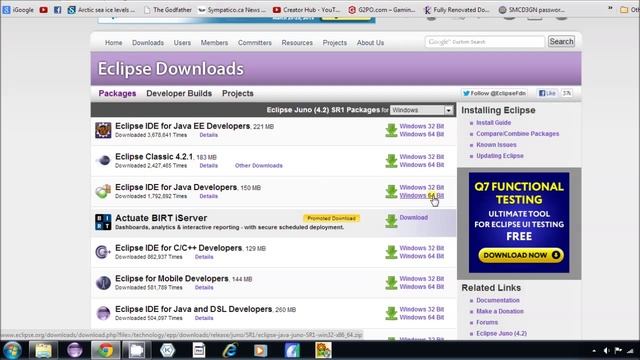Click green download arrow for Java and DSL Developers
This screenshot has height=360, width=640.
coord(391,313)
